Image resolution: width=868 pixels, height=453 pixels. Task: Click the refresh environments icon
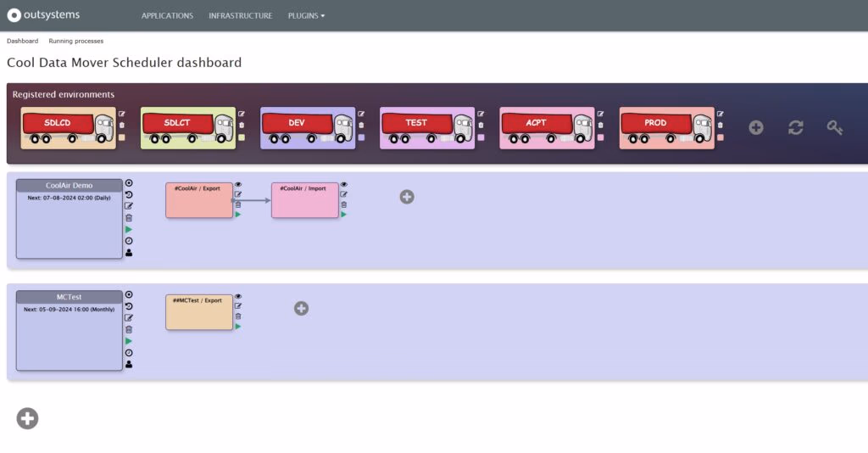pos(795,127)
